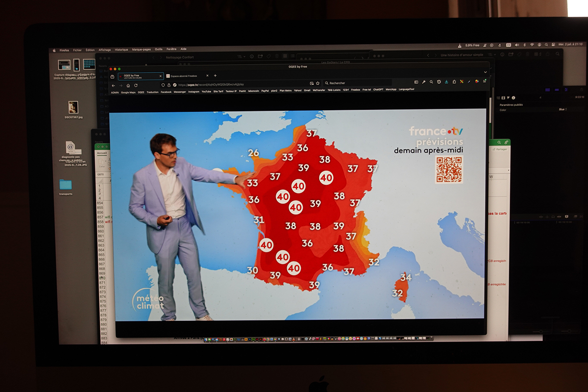This screenshot has width=588, height=392.
Task: Open the YouTube bookmark link
Action: 206,92
